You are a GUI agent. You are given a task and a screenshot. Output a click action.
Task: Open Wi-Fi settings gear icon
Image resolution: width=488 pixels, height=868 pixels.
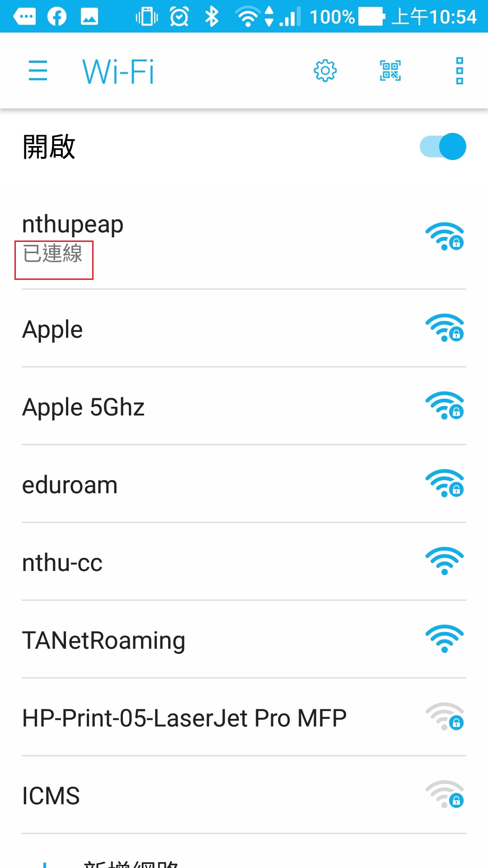click(x=325, y=71)
